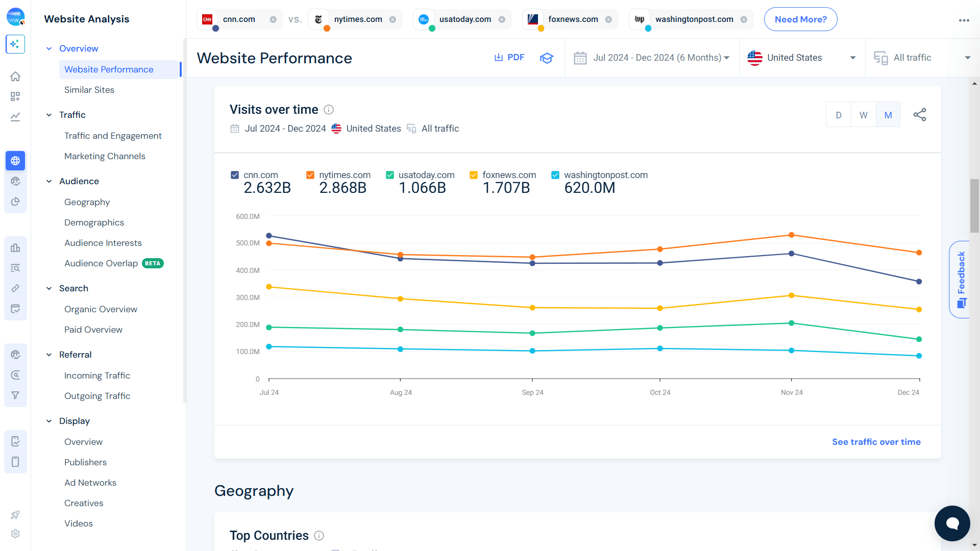980x551 pixels.
Task: Collapse the Audience section
Action: click(49, 181)
